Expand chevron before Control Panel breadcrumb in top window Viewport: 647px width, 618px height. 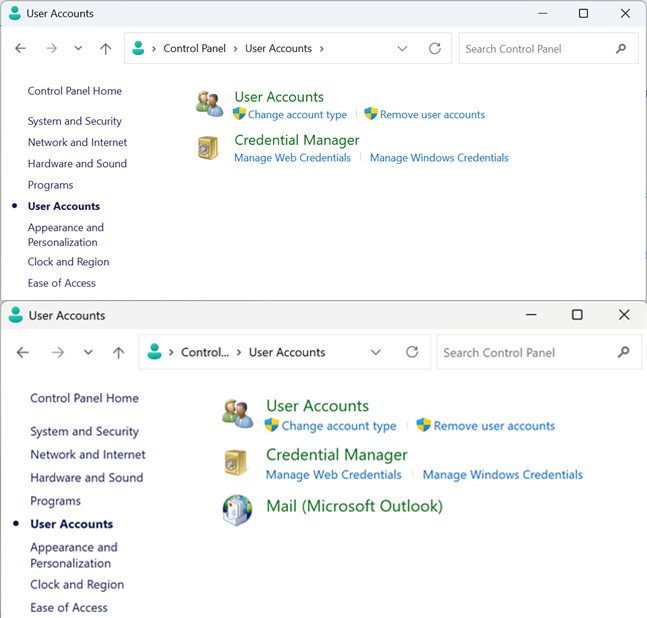coord(154,49)
